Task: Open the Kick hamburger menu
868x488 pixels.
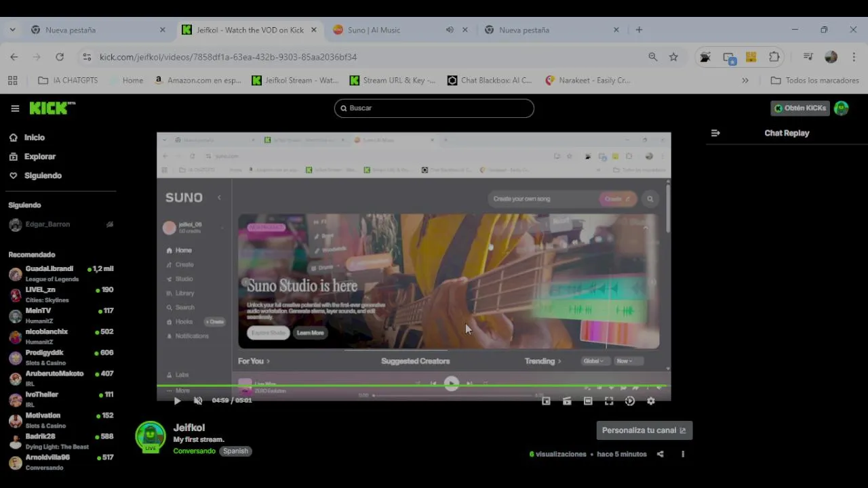Action: (15, 108)
